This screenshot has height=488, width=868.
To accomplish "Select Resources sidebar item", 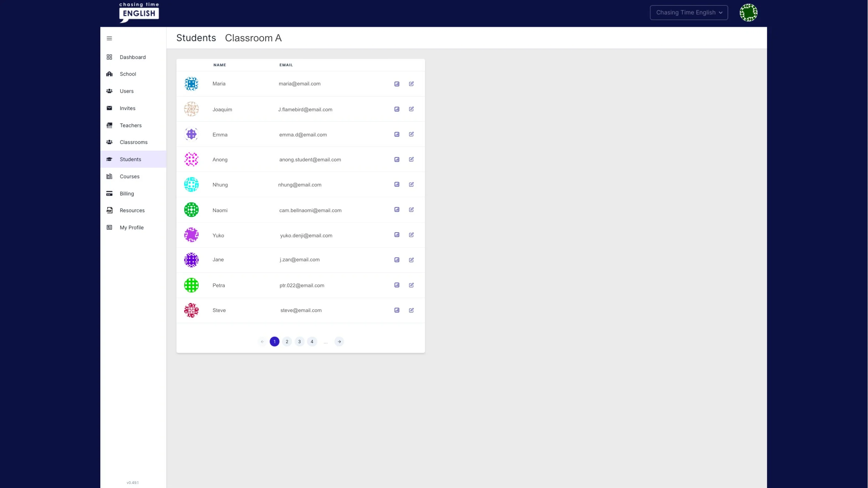I will [x=132, y=210].
